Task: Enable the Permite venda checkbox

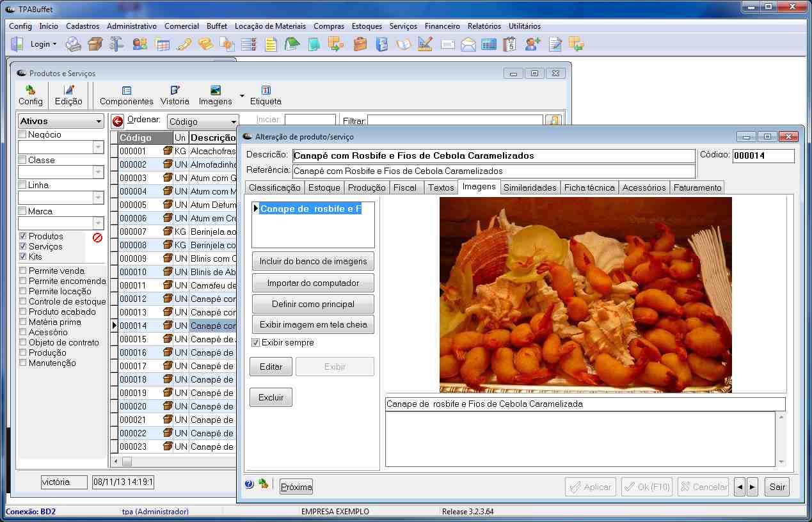Action: (x=23, y=271)
